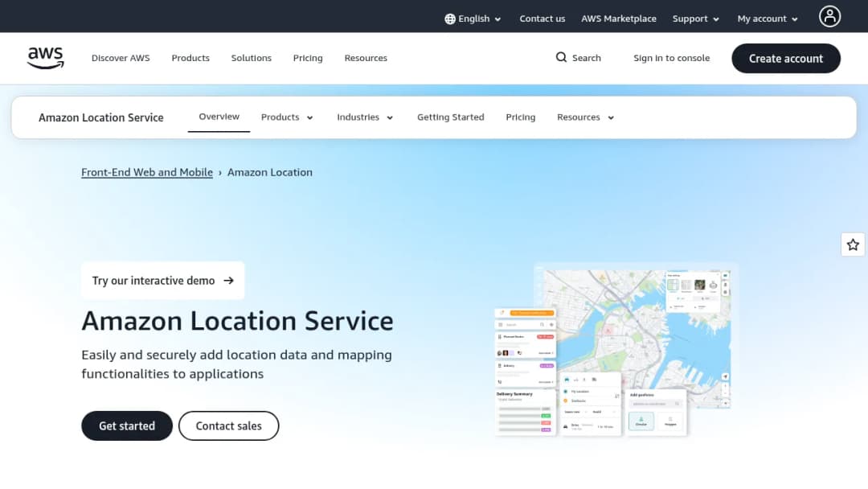Image resolution: width=868 pixels, height=489 pixels.
Task: Click the Contact us link
Action: coord(542,18)
